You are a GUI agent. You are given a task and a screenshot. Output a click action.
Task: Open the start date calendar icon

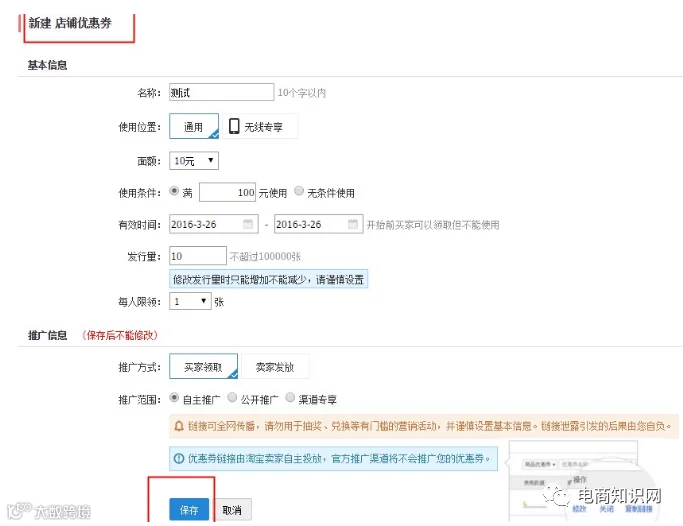pyautogui.click(x=248, y=224)
